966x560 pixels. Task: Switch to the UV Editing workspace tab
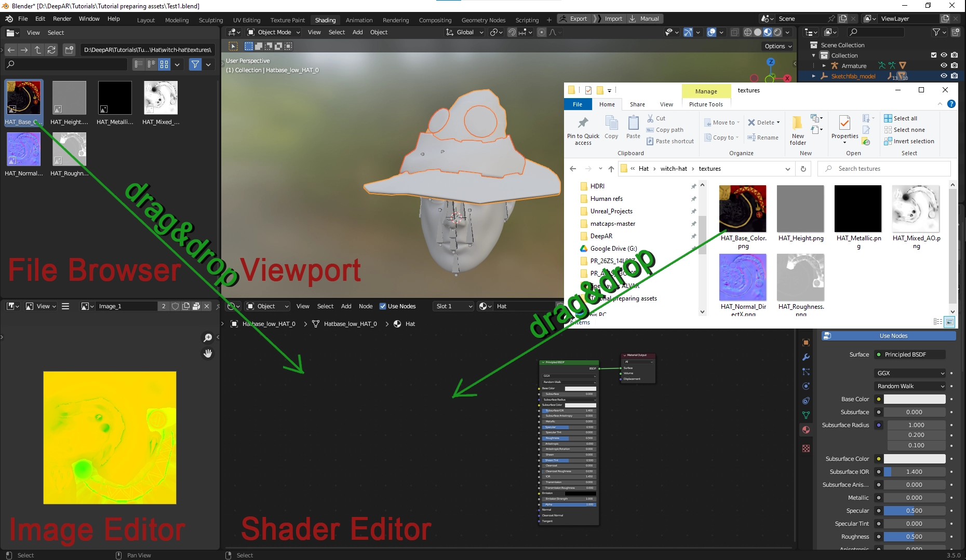[247, 20]
